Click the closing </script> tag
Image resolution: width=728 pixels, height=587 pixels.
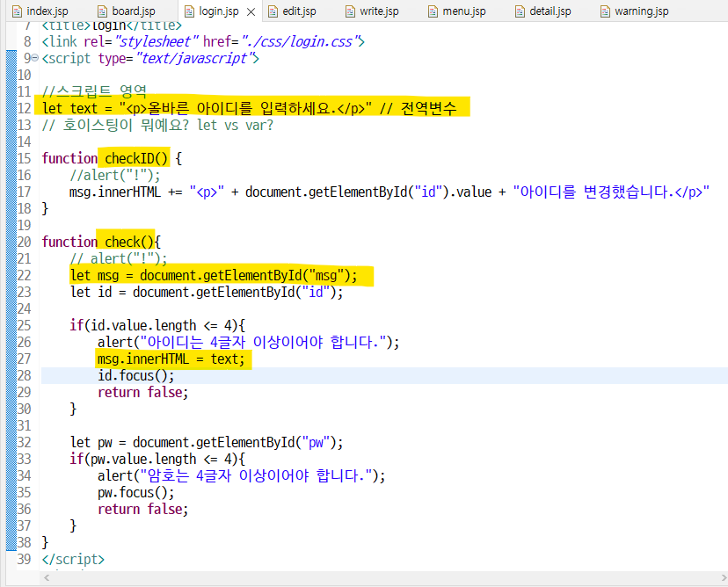(x=73, y=560)
